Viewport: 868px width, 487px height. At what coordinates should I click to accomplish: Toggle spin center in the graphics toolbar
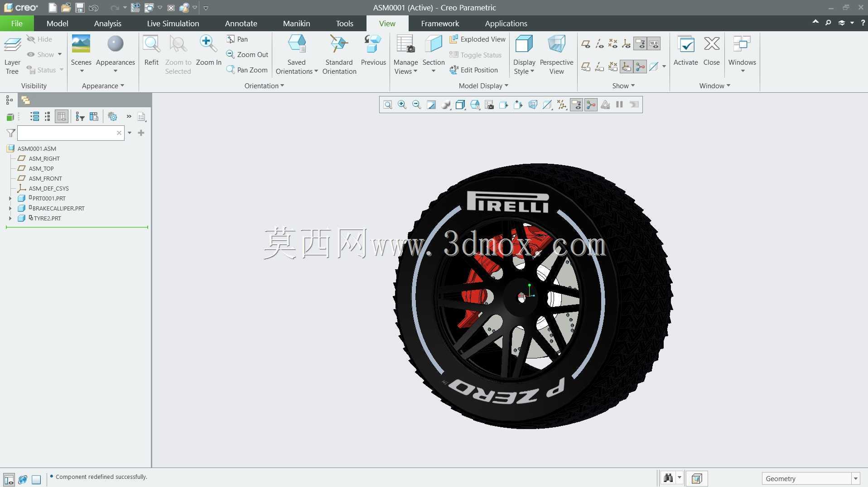point(591,105)
